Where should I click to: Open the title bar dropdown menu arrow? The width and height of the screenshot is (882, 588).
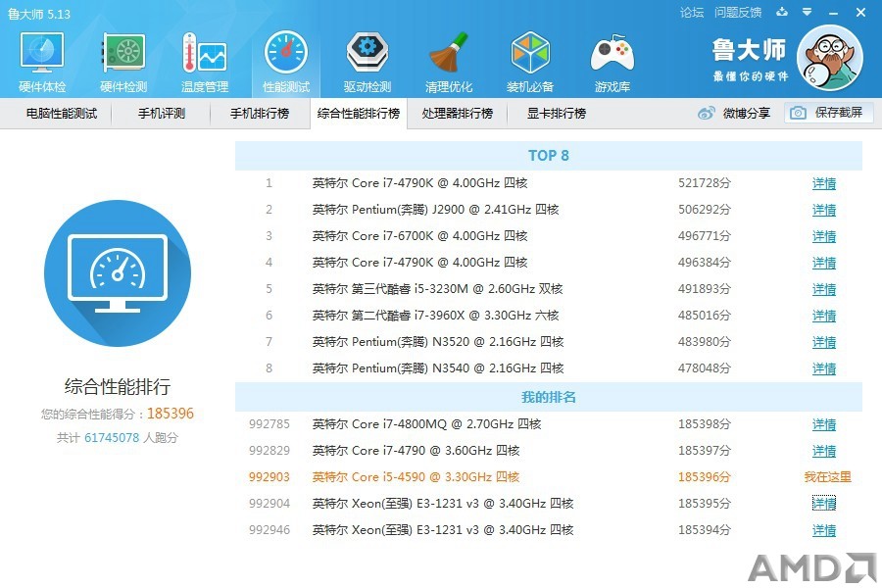[807, 12]
